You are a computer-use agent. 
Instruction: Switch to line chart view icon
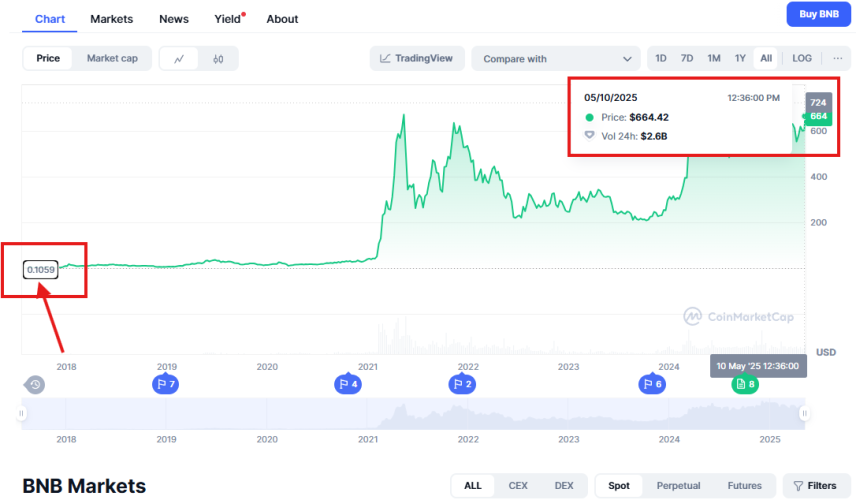[179, 59]
